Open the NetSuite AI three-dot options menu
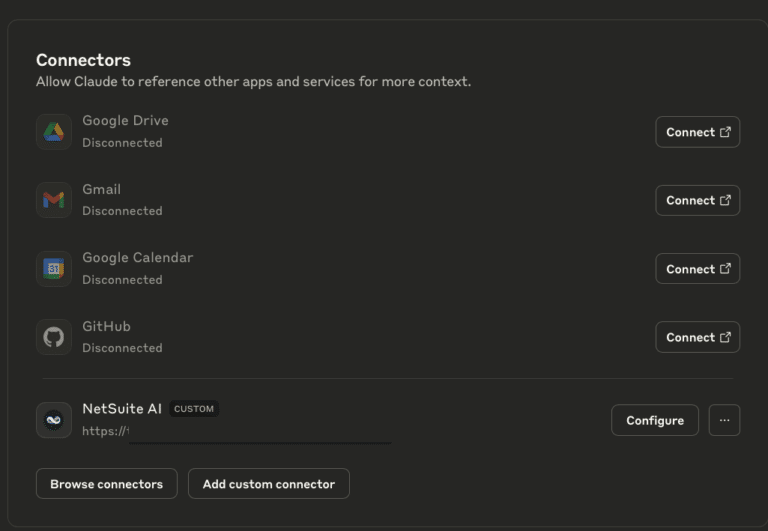768x531 pixels. click(724, 420)
